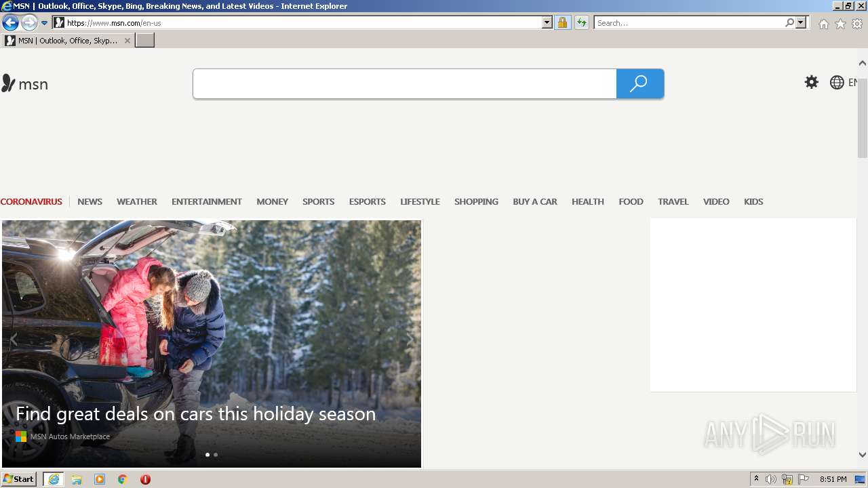Open the HEALTH section

pyautogui.click(x=588, y=201)
